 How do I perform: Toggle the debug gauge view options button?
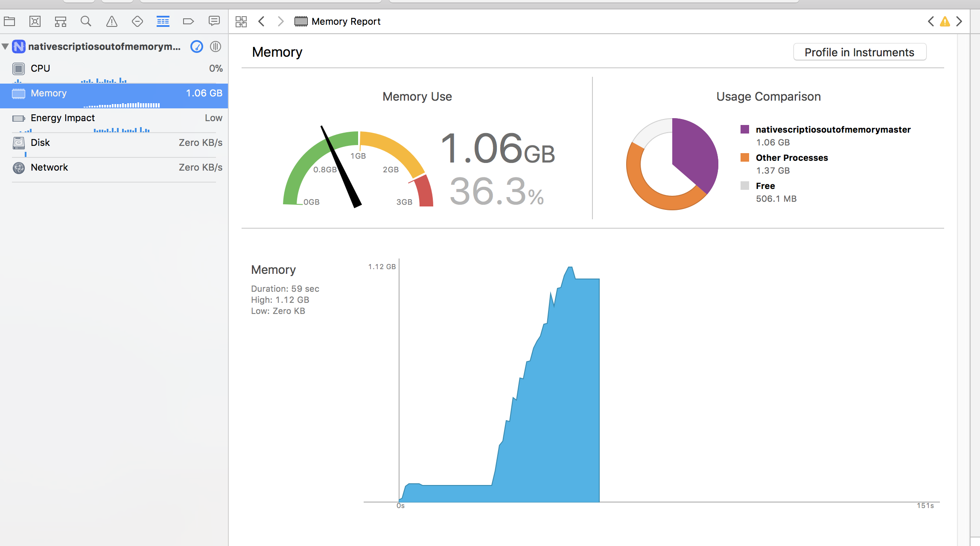pyautogui.click(x=197, y=46)
